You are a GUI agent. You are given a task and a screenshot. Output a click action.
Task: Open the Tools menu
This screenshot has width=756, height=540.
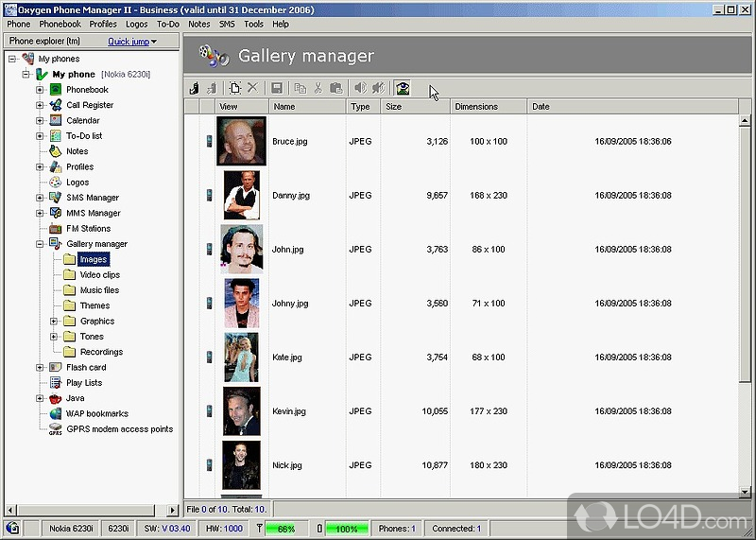click(253, 24)
